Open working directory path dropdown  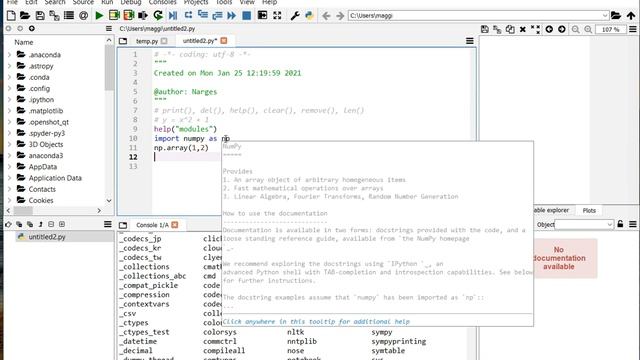click(x=605, y=16)
